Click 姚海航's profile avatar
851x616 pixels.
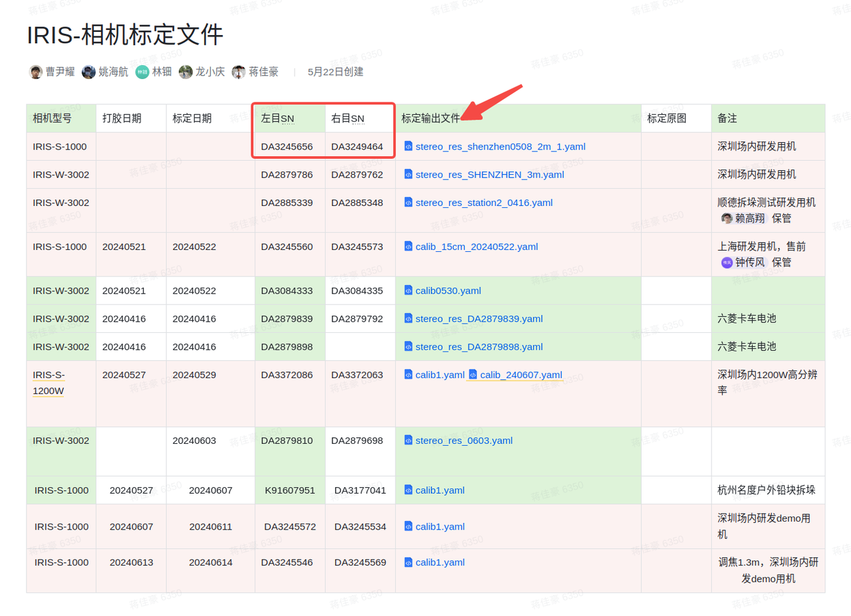88,72
